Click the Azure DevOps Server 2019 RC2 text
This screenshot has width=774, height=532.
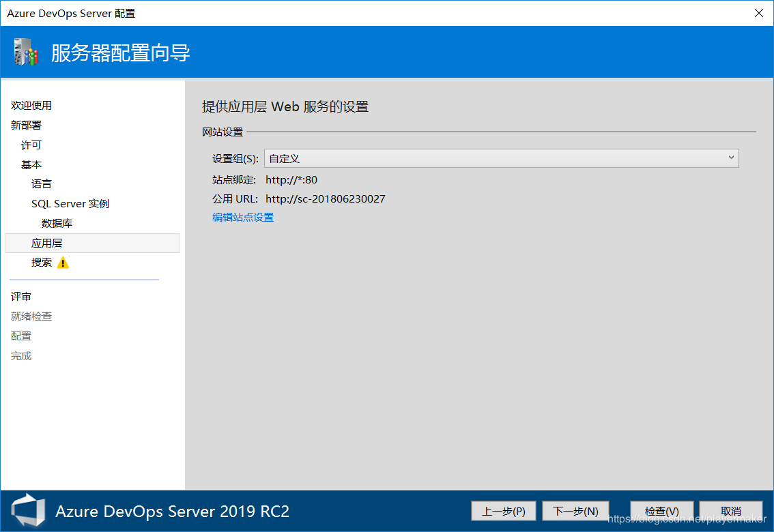[x=172, y=512]
